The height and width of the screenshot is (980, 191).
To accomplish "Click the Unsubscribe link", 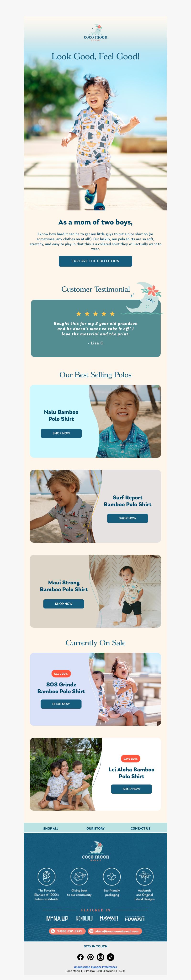I will (82, 967).
